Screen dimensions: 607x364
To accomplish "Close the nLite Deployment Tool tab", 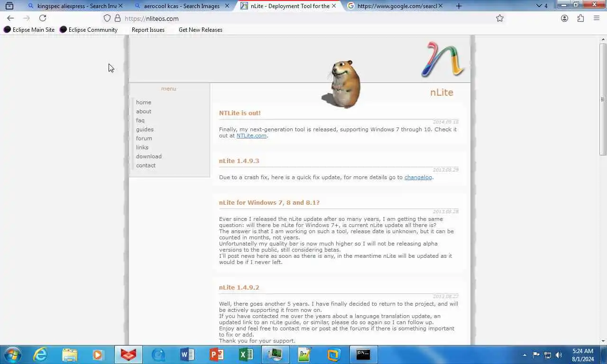I will tap(334, 6).
